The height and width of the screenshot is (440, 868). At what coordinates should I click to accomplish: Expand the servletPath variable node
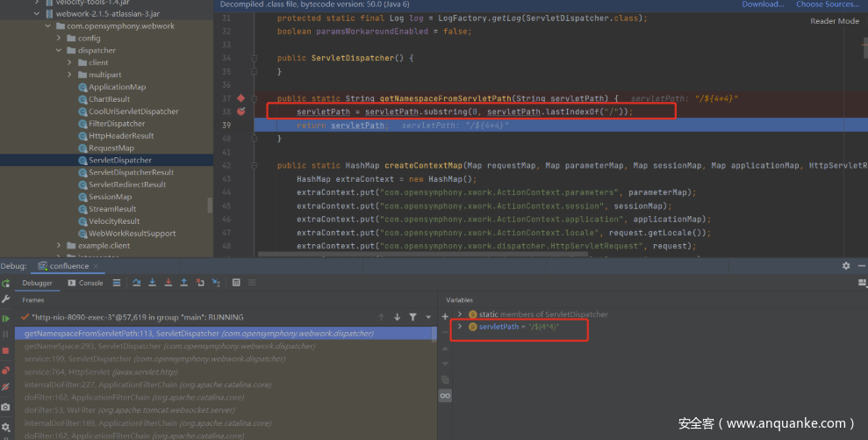pos(460,327)
